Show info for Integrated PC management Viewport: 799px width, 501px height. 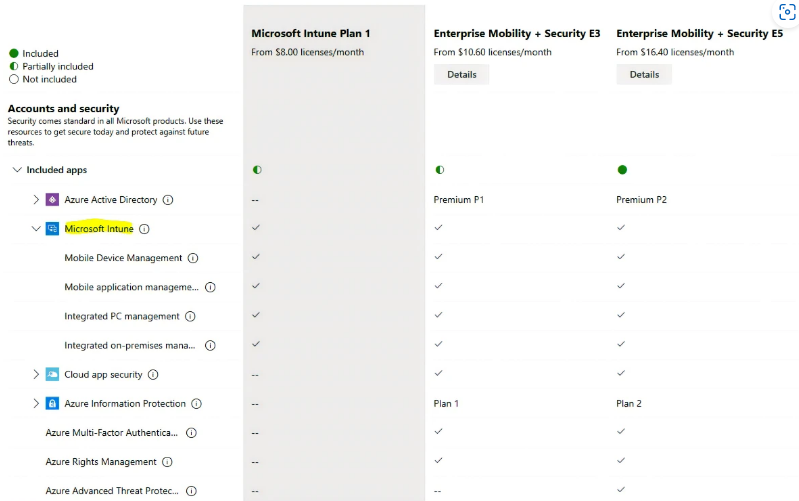(x=190, y=317)
